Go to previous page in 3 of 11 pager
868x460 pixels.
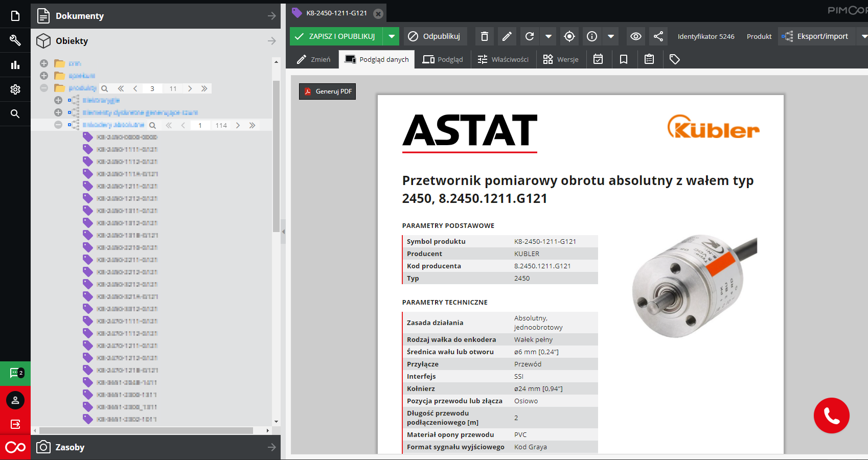[x=135, y=88]
